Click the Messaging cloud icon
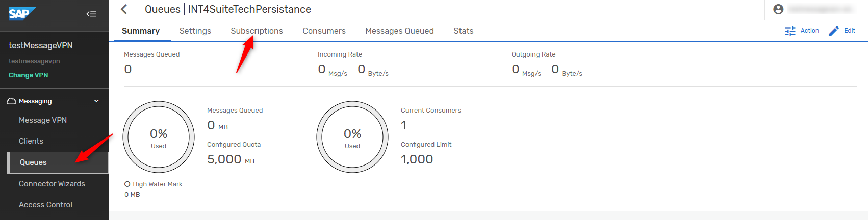 tap(12, 101)
